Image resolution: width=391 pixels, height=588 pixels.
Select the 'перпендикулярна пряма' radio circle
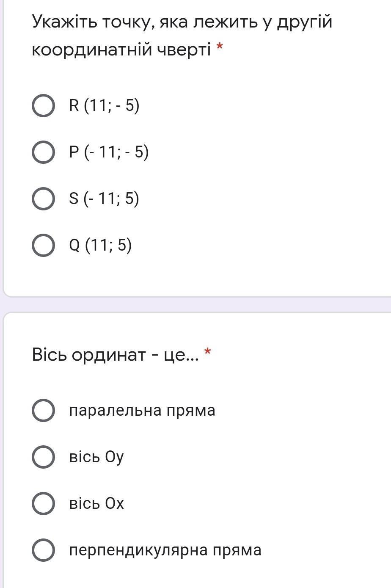coord(43,550)
